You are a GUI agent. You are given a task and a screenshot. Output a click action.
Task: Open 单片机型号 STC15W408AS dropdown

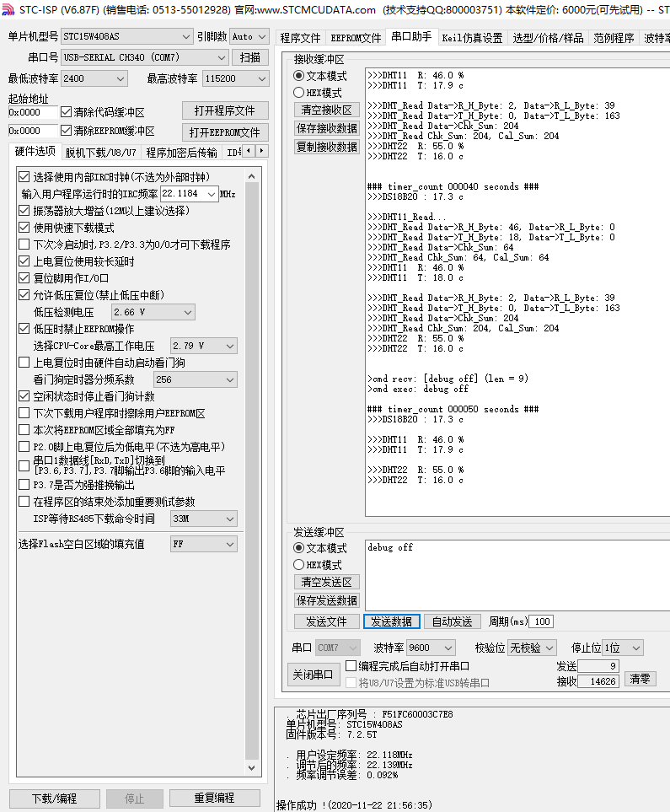(127, 36)
